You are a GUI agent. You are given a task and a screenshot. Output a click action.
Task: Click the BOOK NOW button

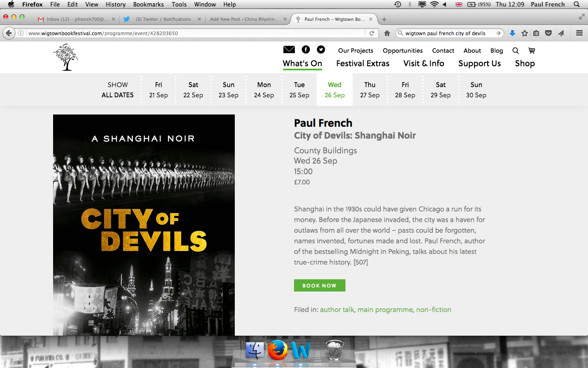click(x=319, y=285)
